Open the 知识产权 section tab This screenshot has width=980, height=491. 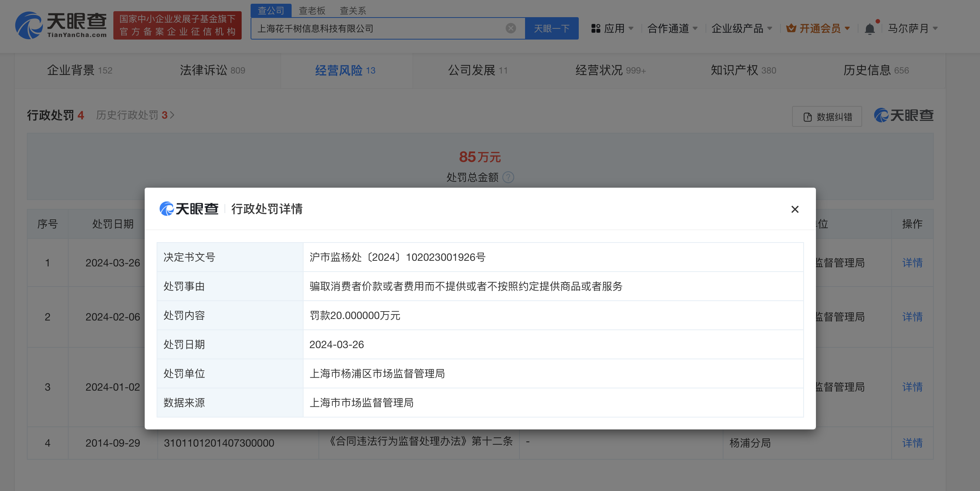(743, 71)
